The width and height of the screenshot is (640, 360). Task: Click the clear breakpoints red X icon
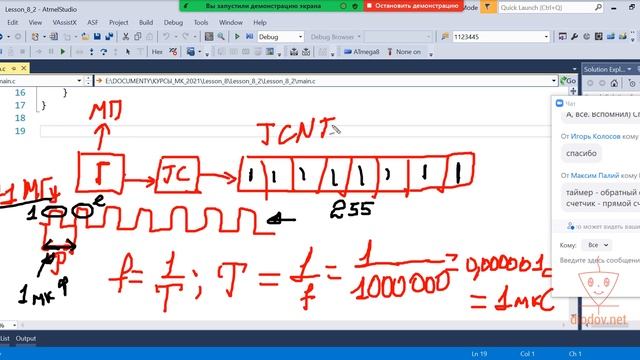tap(173, 52)
